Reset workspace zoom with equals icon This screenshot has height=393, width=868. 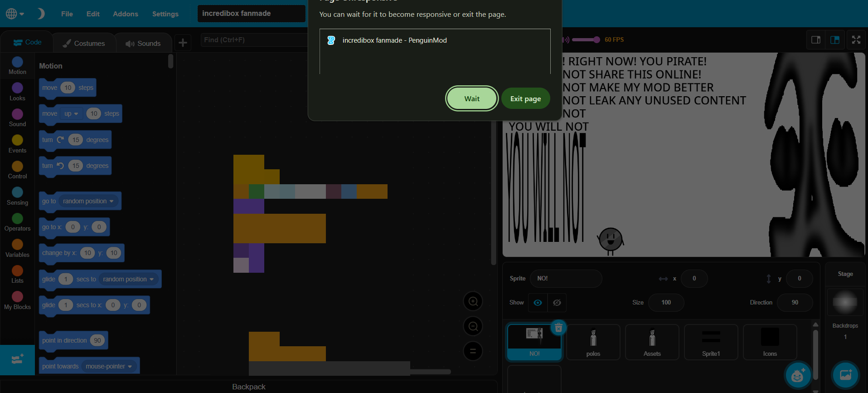tap(473, 351)
